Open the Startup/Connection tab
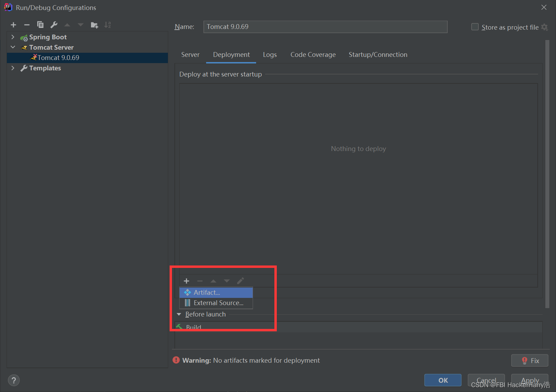 tap(378, 55)
